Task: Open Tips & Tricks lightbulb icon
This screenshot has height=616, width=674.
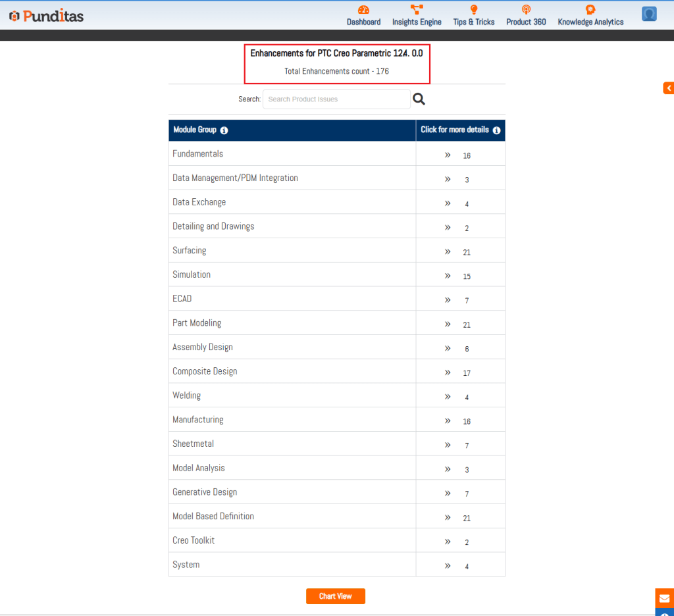Action: coord(473,10)
